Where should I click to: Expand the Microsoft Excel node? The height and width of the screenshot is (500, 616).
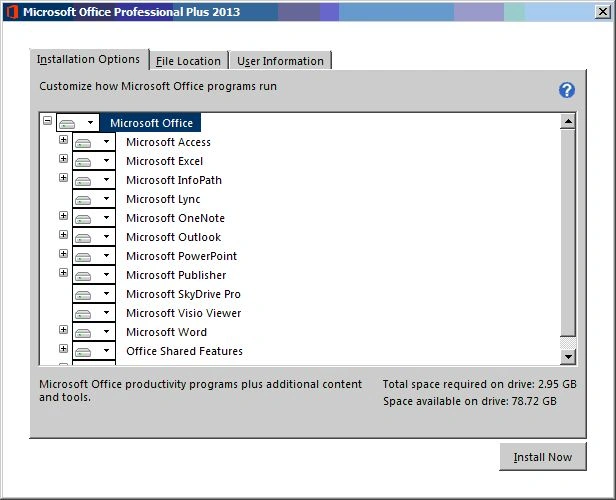coord(63,158)
